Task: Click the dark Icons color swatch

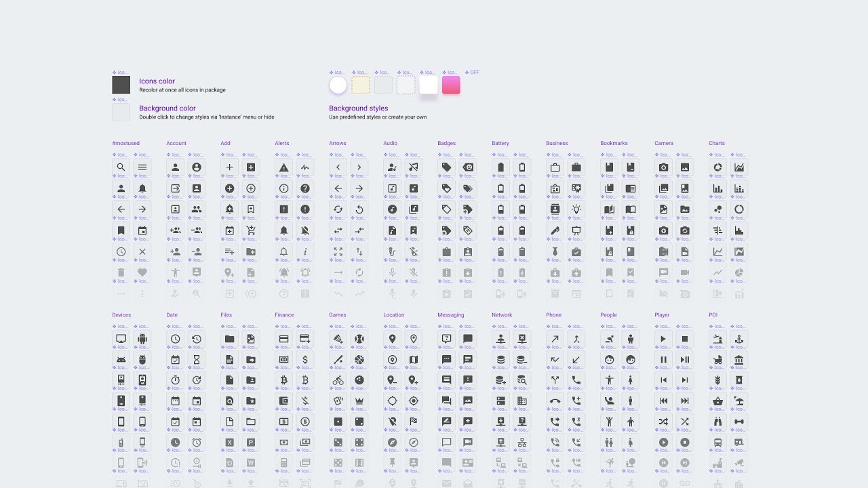Action: point(121,85)
